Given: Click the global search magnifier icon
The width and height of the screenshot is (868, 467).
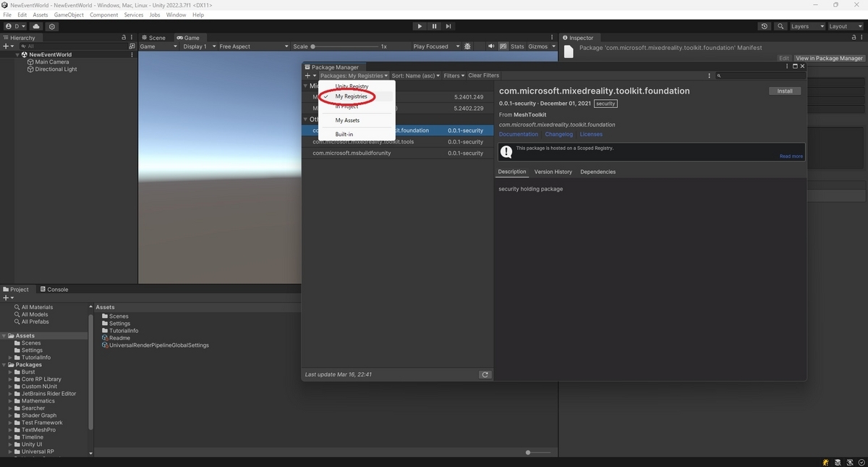Looking at the screenshot, I should (x=780, y=26).
